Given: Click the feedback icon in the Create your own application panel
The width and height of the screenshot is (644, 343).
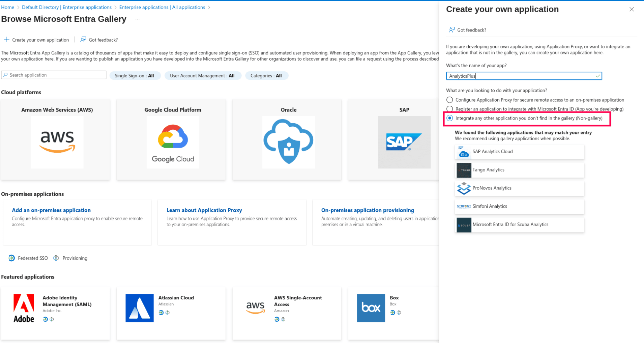Looking at the screenshot, I should click(x=452, y=30).
